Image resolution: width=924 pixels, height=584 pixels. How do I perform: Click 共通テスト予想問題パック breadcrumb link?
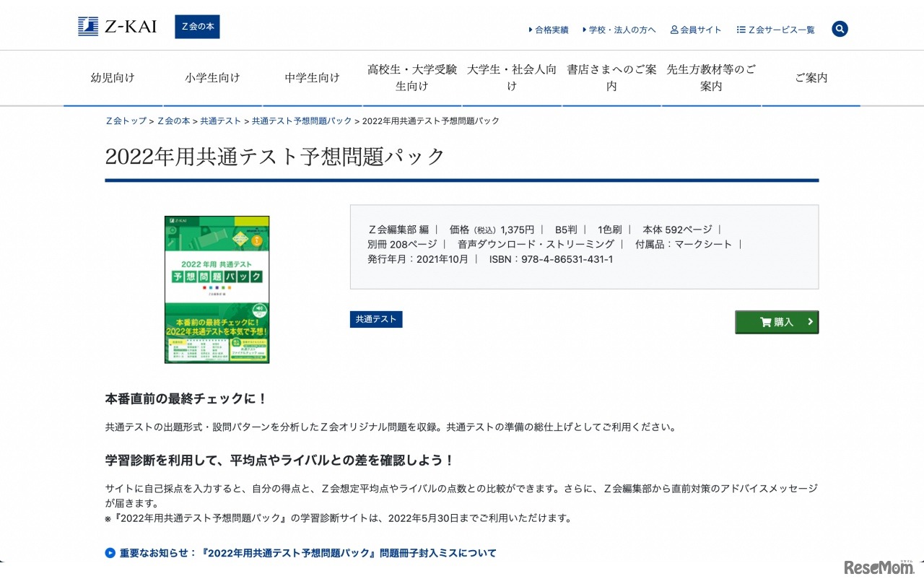click(302, 121)
